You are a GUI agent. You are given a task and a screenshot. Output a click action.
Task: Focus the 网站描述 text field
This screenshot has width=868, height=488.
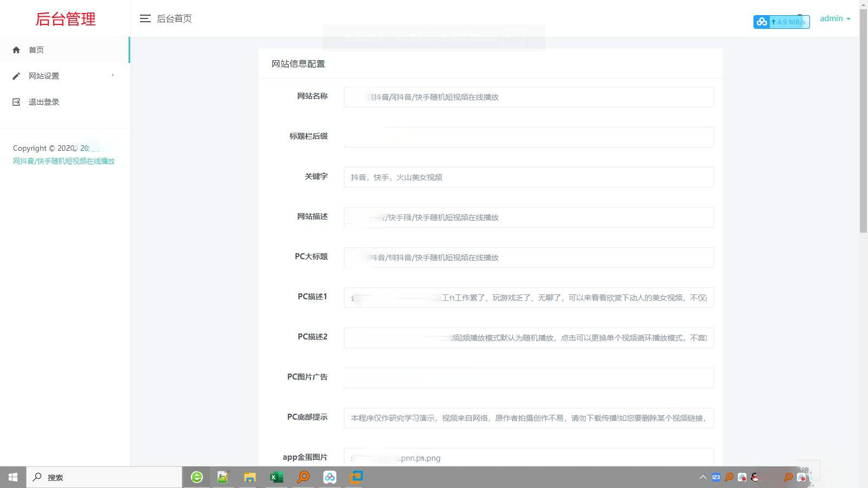coord(528,217)
